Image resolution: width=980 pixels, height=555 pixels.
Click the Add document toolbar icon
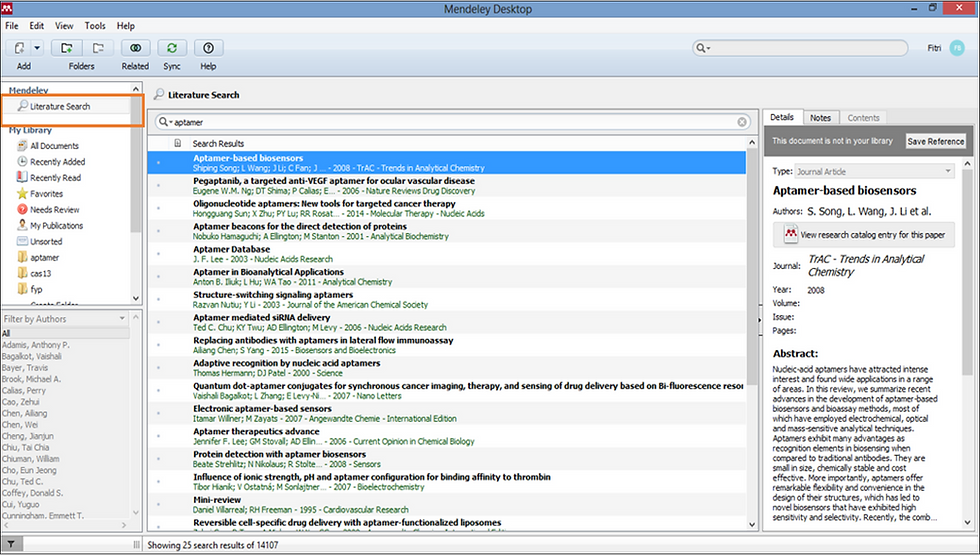point(19,48)
